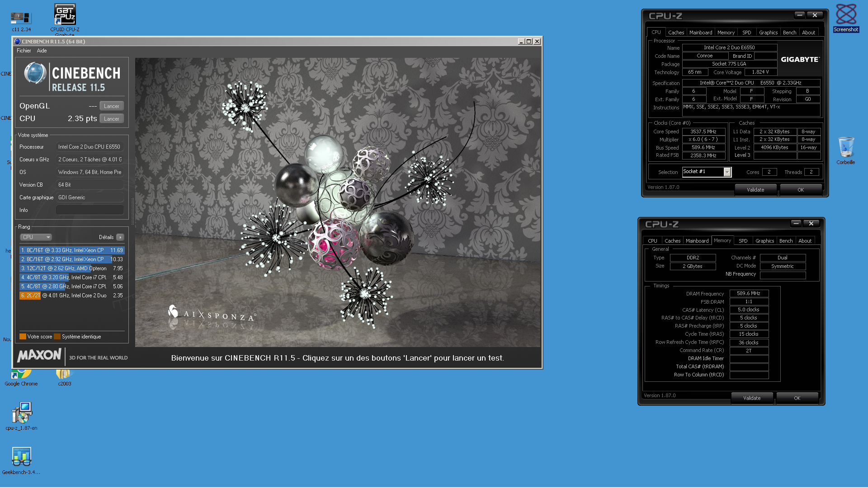The width and height of the screenshot is (868, 488).
Task: Click the Cinebench sphere logo
Action: tap(35, 73)
